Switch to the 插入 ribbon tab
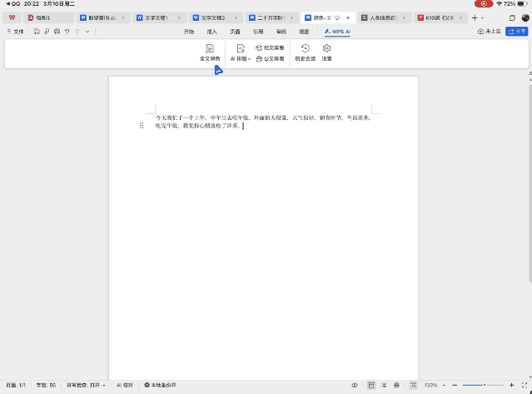This screenshot has height=394, width=532. (212, 32)
